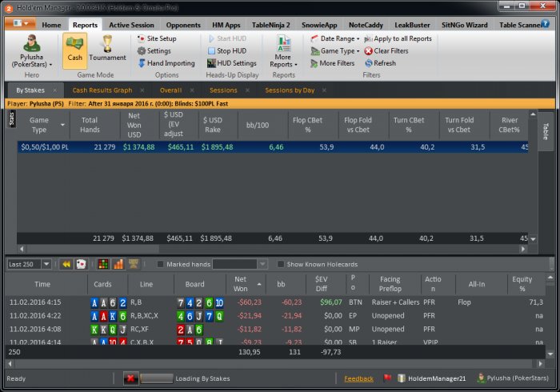
Task: Toggle the Marked hands checkbox
Action: 161,265
